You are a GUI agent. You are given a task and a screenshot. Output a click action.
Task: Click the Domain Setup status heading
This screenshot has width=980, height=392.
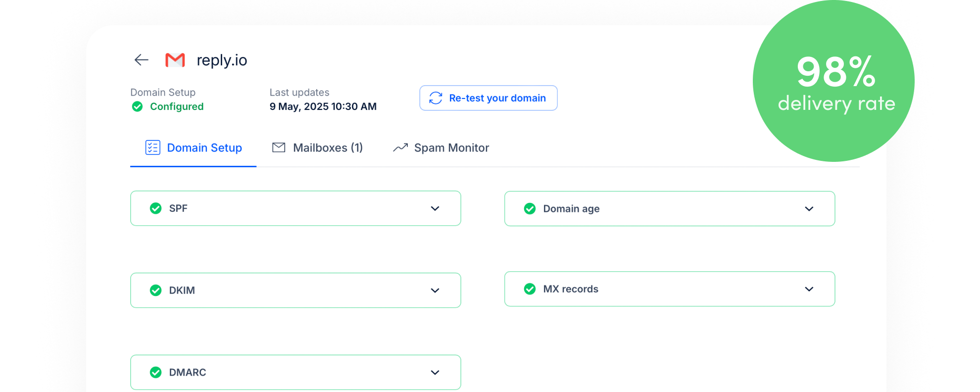(163, 93)
